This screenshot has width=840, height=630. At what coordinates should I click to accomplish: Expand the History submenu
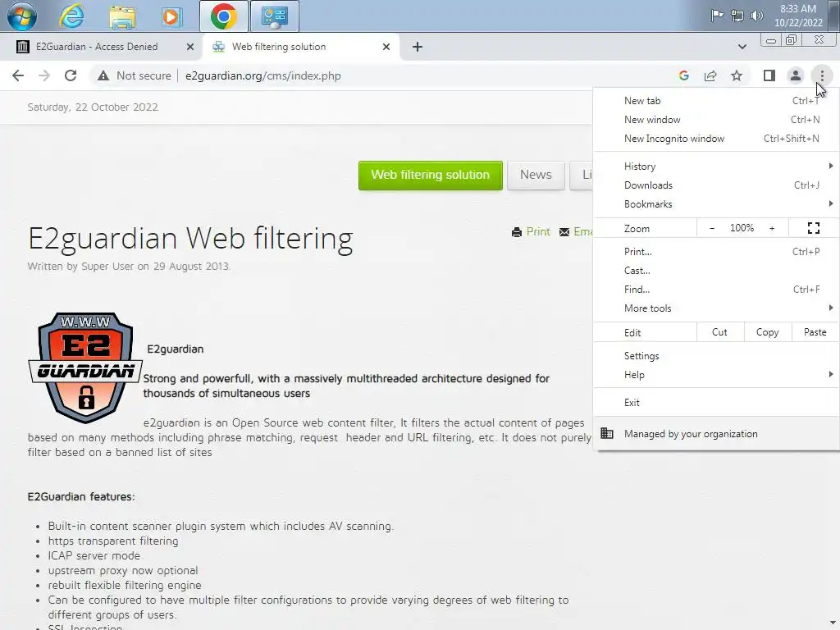(x=716, y=166)
